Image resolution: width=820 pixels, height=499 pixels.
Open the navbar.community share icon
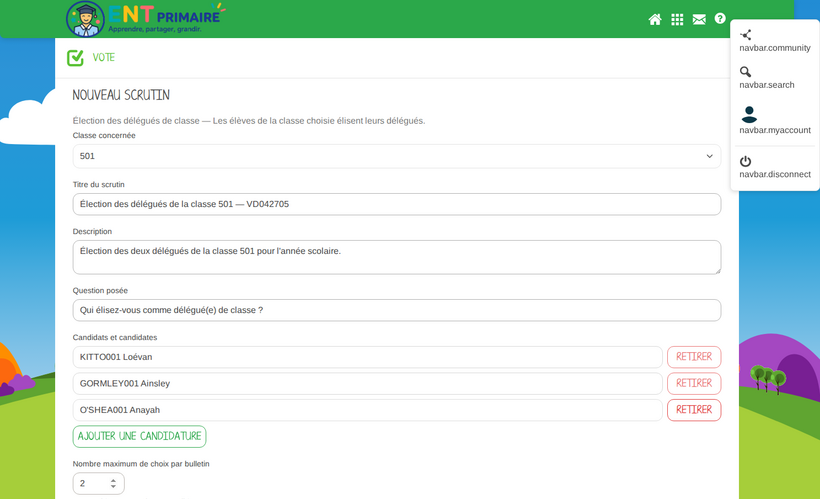point(746,35)
